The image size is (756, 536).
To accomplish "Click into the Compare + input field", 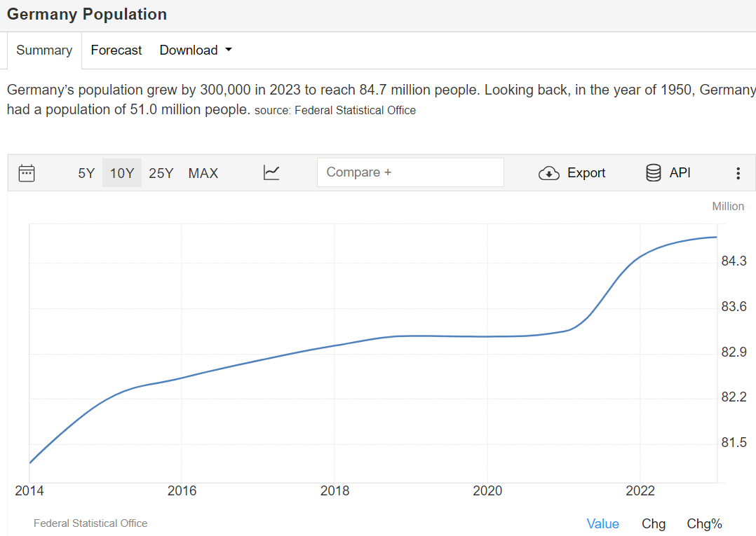I will point(410,172).
